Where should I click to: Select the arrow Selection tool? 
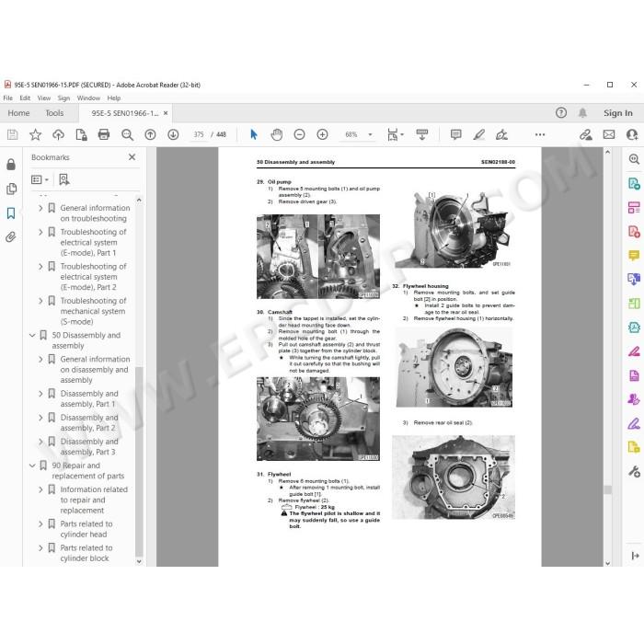253,134
